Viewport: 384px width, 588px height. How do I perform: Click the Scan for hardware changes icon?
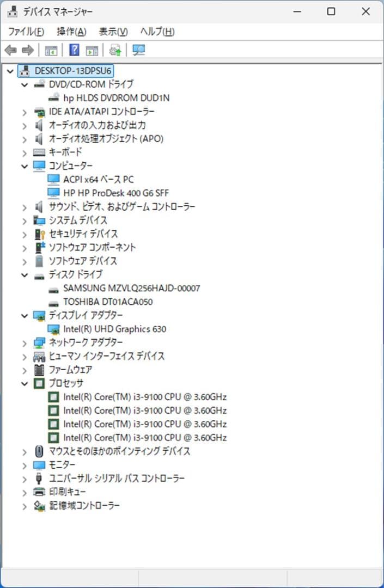click(139, 50)
